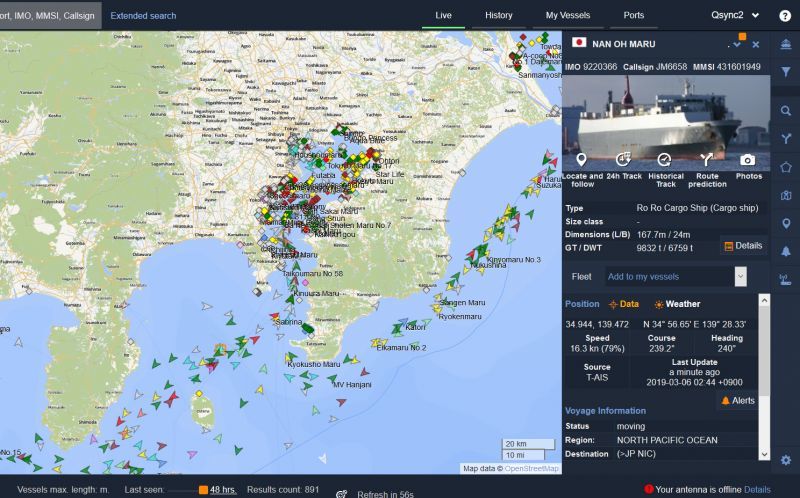
Task: Open Historical Track for vessel
Action: [665, 160]
